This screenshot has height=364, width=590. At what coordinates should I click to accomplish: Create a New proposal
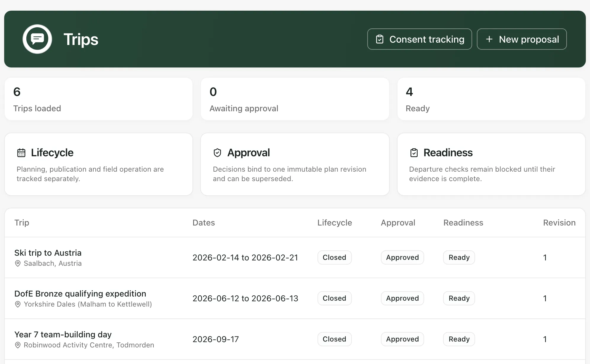click(x=522, y=39)
